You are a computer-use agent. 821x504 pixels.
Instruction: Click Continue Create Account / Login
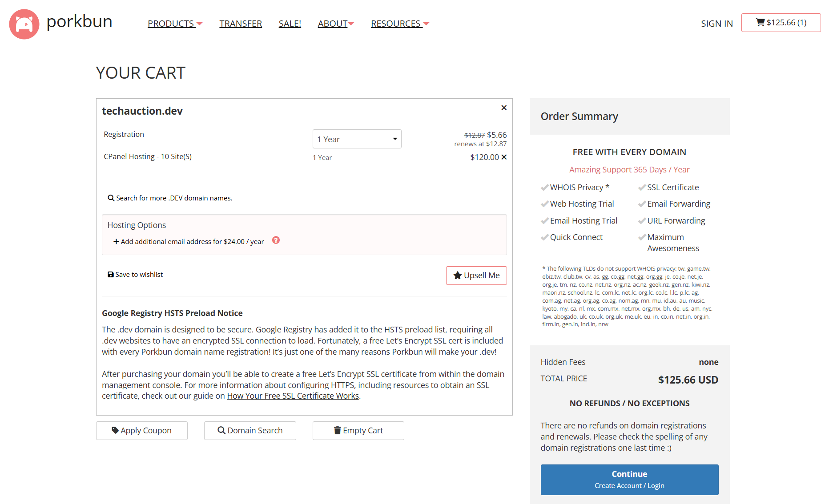629,480
